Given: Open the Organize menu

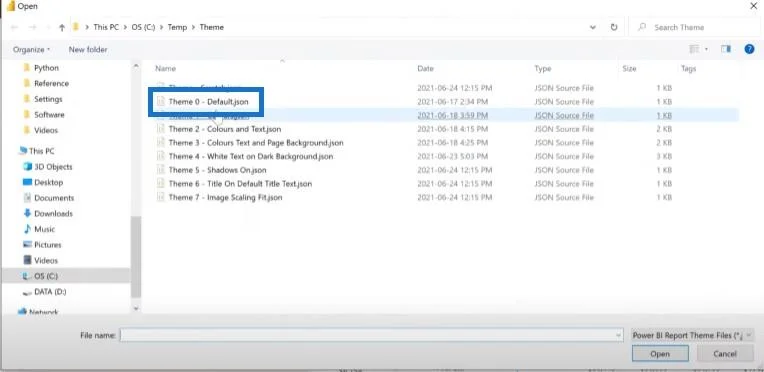Looking at the screenshot, I should pyautogui.click(x=31, y=49).
